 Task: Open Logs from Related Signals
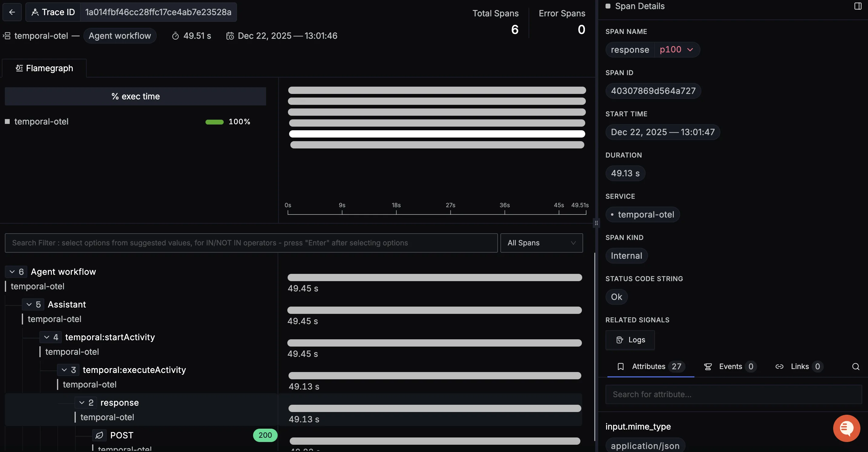pos(629,340)
